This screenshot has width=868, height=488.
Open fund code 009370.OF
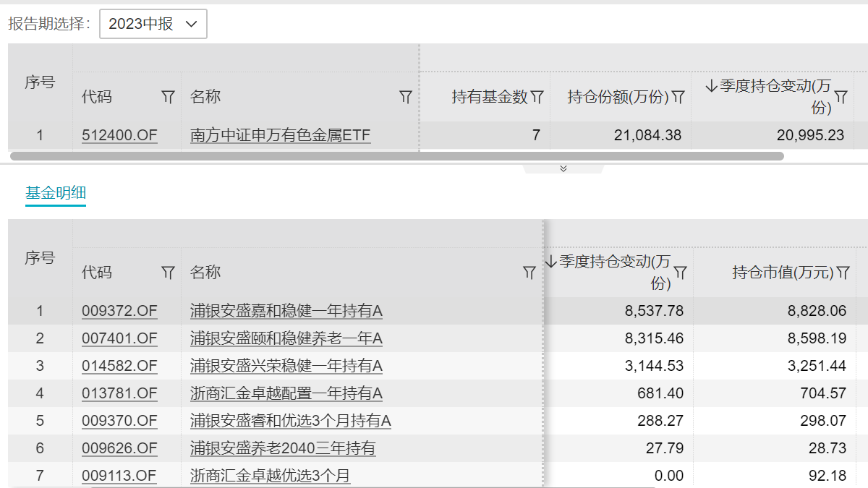[119, 421]
